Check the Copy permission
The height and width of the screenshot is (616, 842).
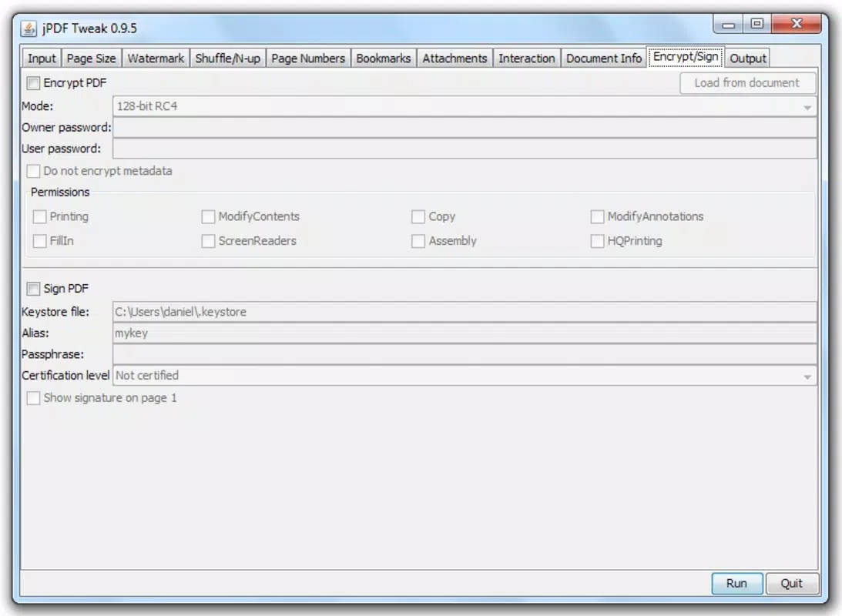point(418,217)
